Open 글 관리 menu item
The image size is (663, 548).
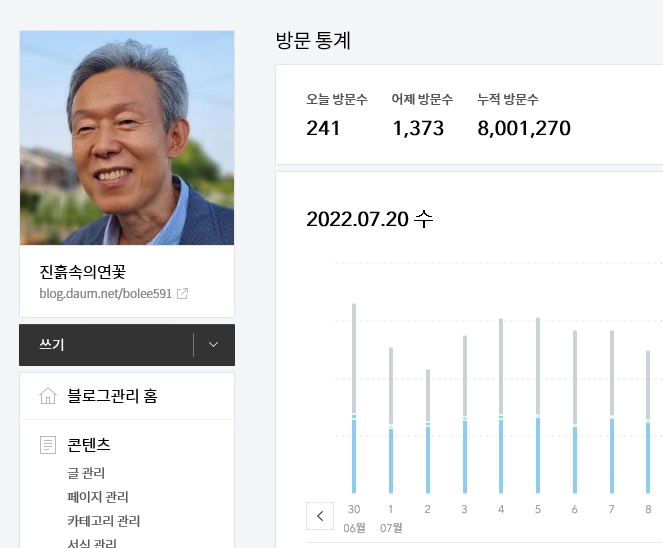[86, 473]
